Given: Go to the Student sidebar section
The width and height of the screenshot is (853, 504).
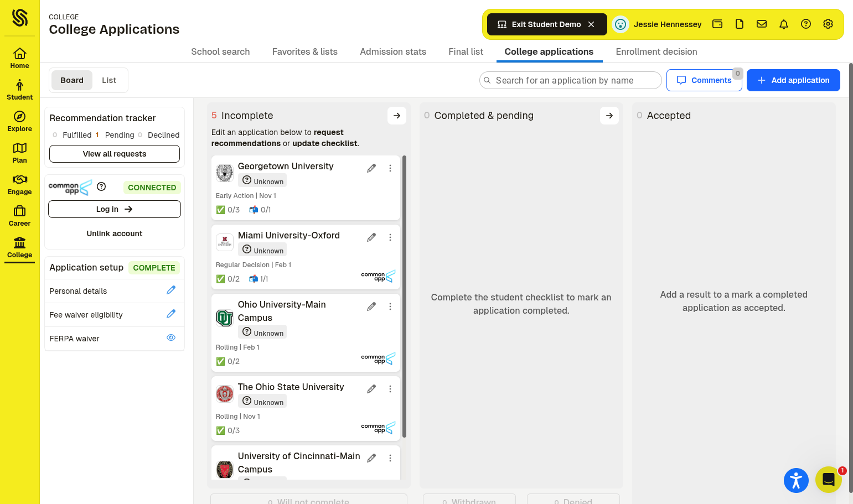Looking at the screenshot, I should (19, 90).
